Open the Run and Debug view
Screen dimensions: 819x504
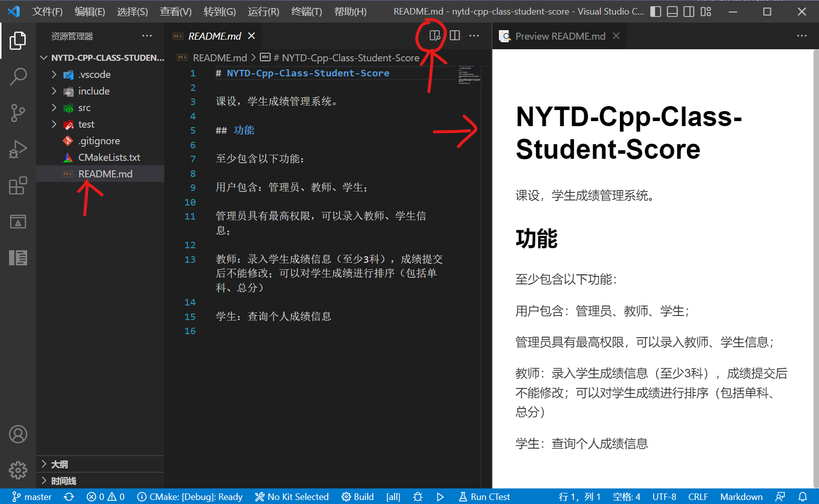[18, 149]
